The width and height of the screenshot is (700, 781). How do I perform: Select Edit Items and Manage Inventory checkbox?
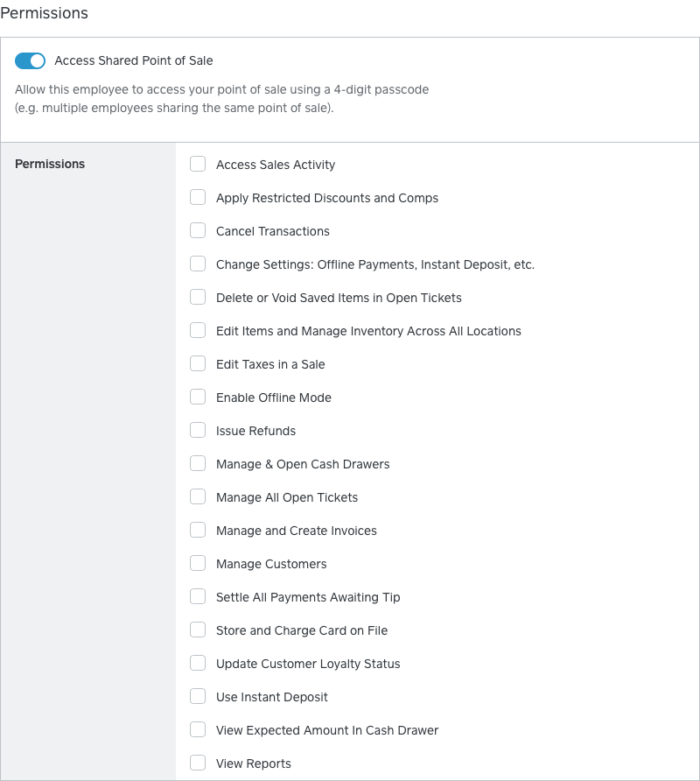tap(198, 330)
